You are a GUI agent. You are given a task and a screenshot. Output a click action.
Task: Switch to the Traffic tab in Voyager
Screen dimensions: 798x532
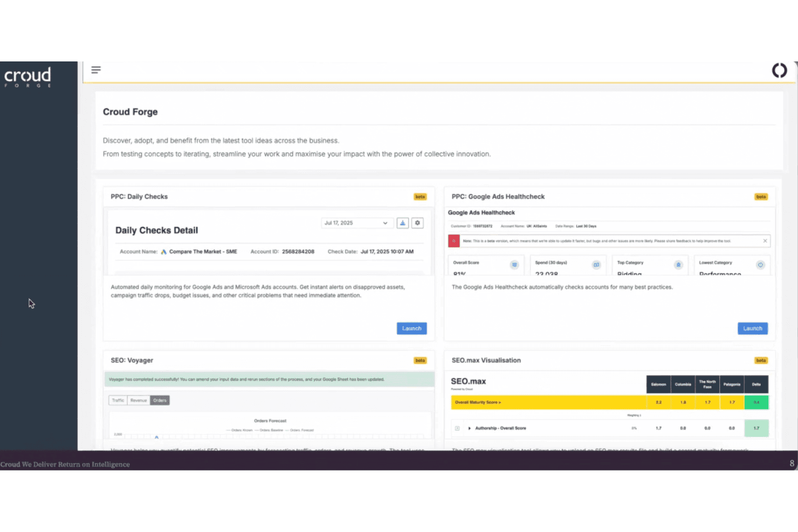[118, 400]
